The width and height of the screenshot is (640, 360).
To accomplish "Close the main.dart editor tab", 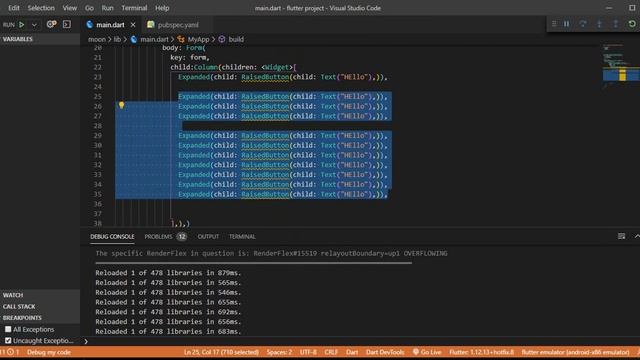I will pos(133,25).
